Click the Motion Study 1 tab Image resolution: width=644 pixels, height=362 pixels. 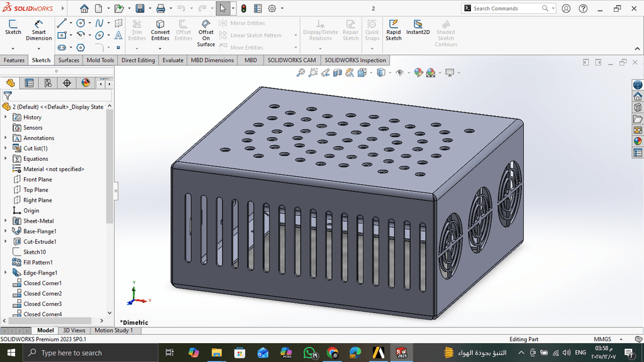tap(113, 331)
